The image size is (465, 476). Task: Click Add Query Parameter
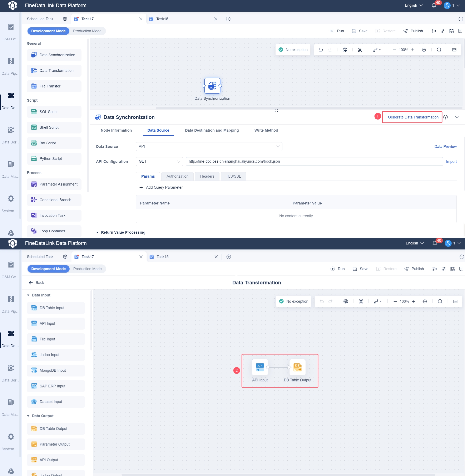[x=161, y=187]
